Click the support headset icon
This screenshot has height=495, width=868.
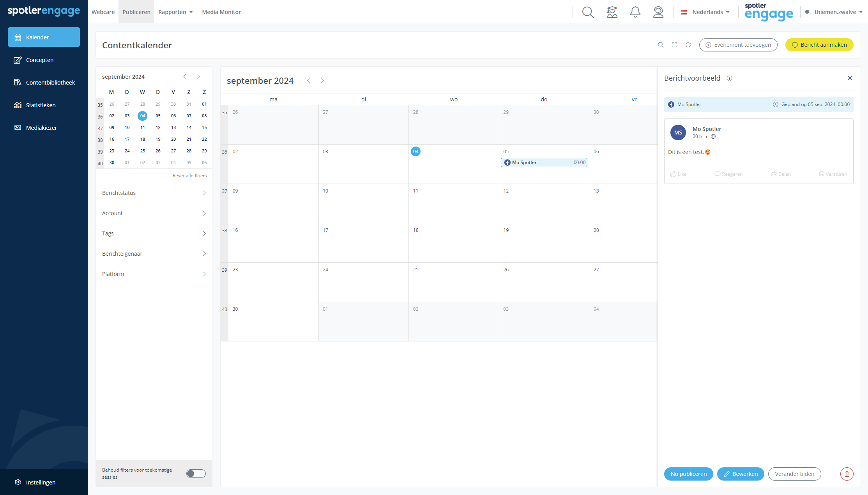658,12
